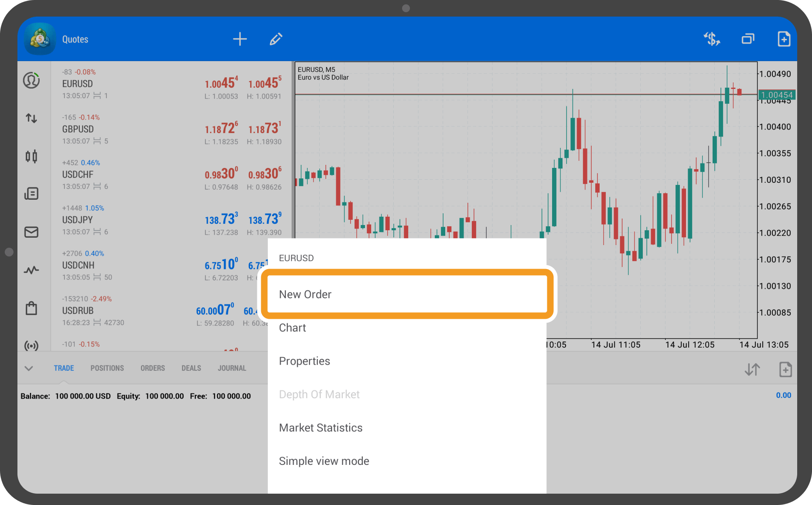
Task: Collapse the bottom trade panel chevron
Action: pos(29,369)
